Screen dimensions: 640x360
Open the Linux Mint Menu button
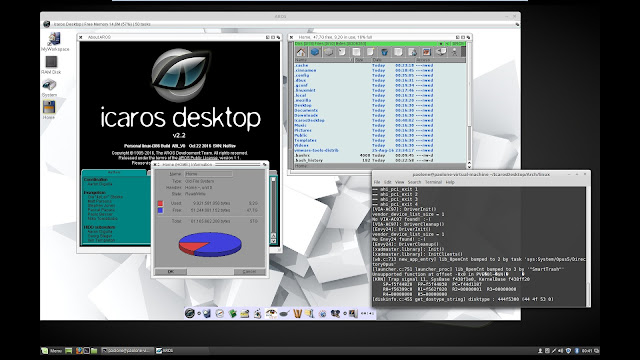(x=51, y=351)
